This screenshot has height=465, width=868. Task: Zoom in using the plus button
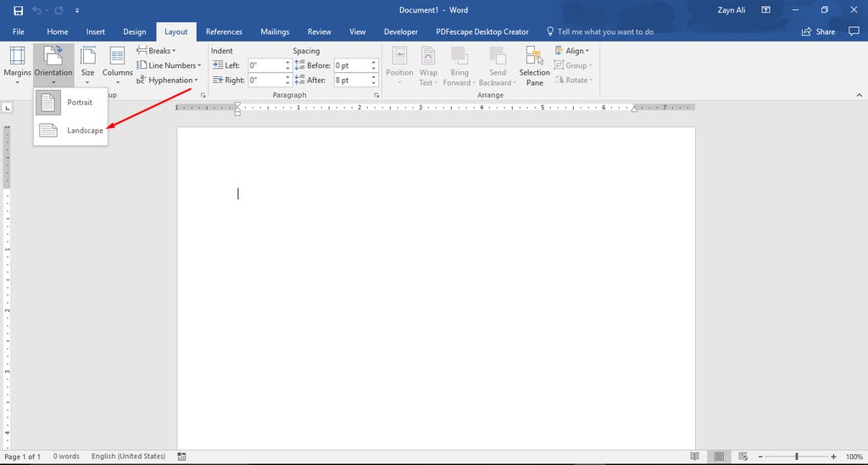click(834, 457)
